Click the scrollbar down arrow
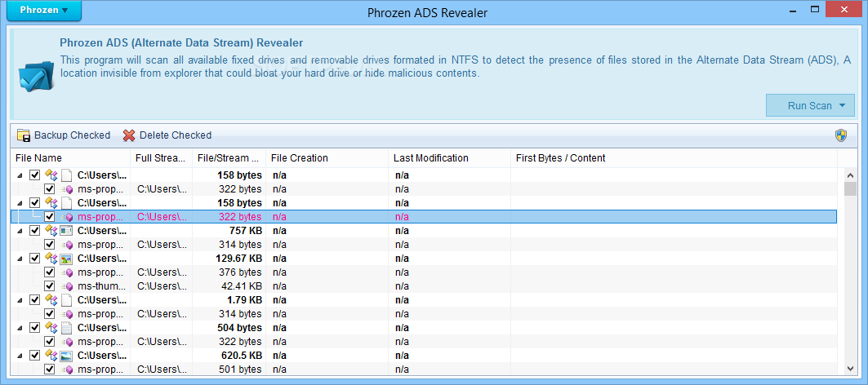Screen dimensions: 868x385 tap(850, 369)
